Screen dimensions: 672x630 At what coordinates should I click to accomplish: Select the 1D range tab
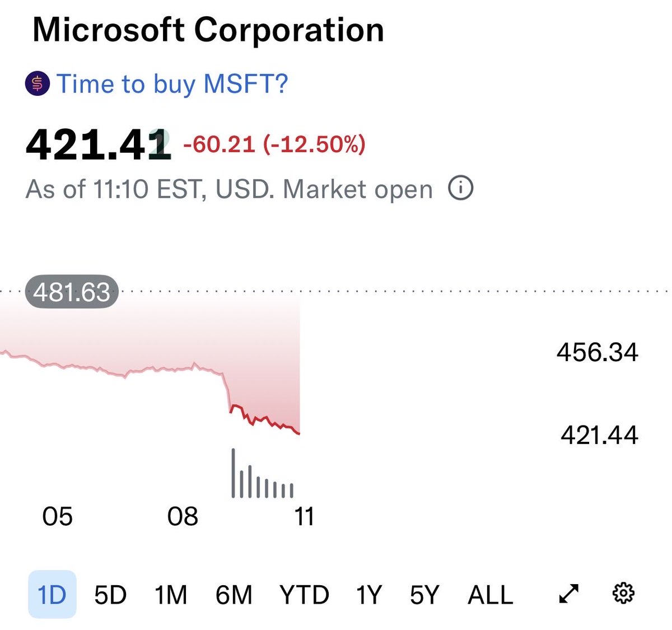tap(52, 594)
